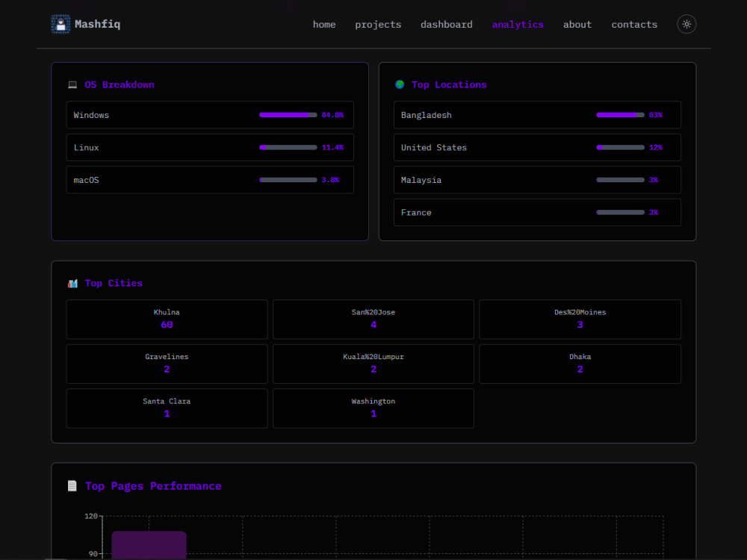Click the first purple bar in the chart
The width and height of the screenshot is (747, 560).
[149, 545]
